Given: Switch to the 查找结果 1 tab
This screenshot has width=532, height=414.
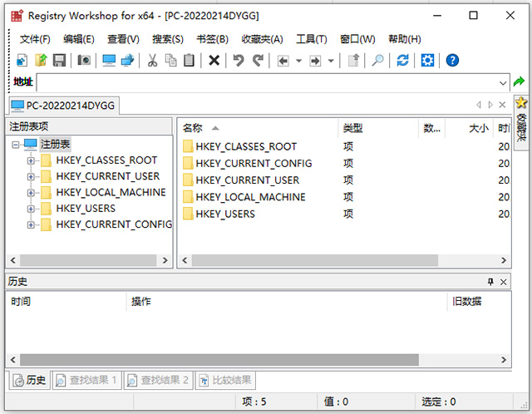Looking at the screenshot, I should (x=86, y=380).
